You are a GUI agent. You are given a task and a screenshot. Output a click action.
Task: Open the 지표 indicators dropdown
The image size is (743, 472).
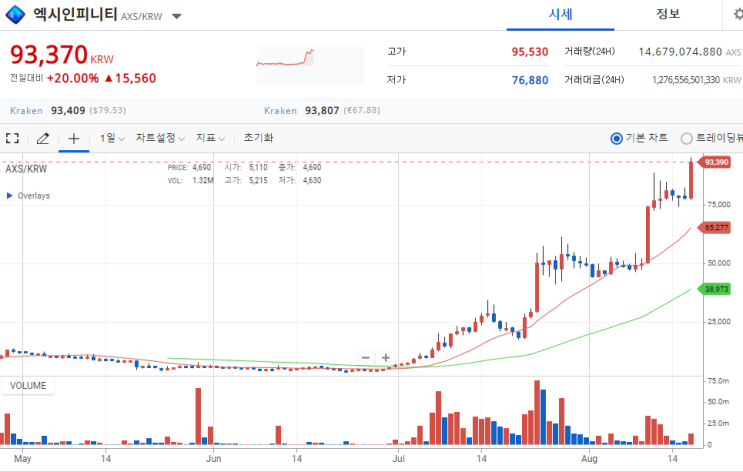tap(210, 138)
